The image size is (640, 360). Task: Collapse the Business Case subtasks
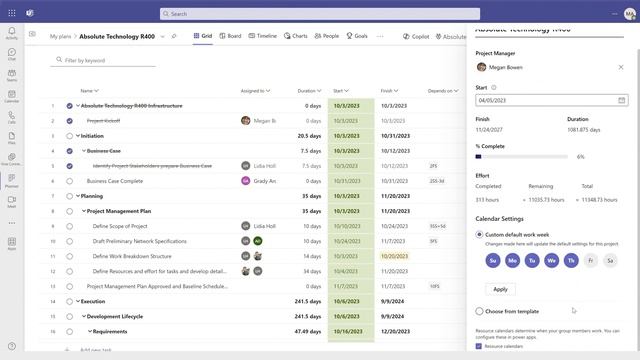click(x=84, y=151)
